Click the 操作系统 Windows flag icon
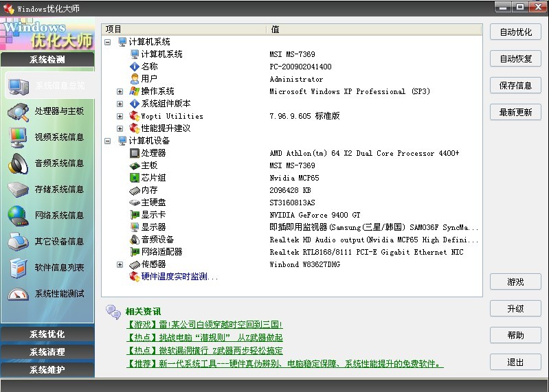Image resolution: width=549 pixels, height=392 pixels. click(135, 91)
